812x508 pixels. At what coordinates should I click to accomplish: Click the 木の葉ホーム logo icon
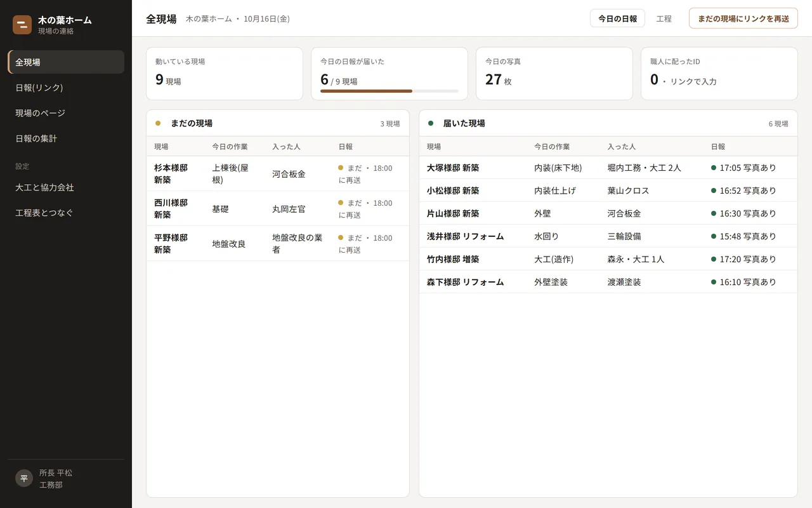pyautogui.click(x=22, y=25)
